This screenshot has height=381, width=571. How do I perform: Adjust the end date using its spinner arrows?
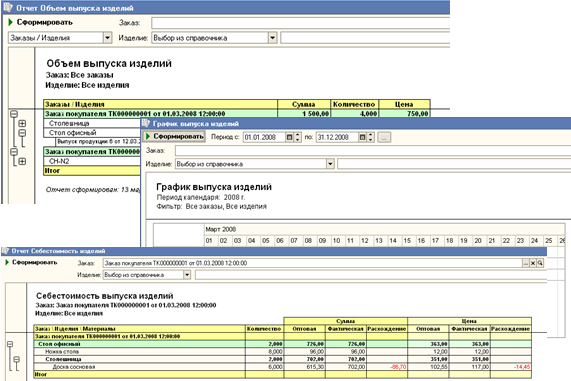click(370, 137)
